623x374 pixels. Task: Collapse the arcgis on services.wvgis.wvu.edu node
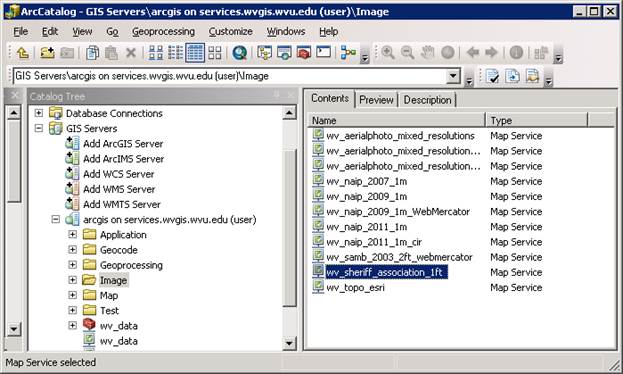click(56, 219)
